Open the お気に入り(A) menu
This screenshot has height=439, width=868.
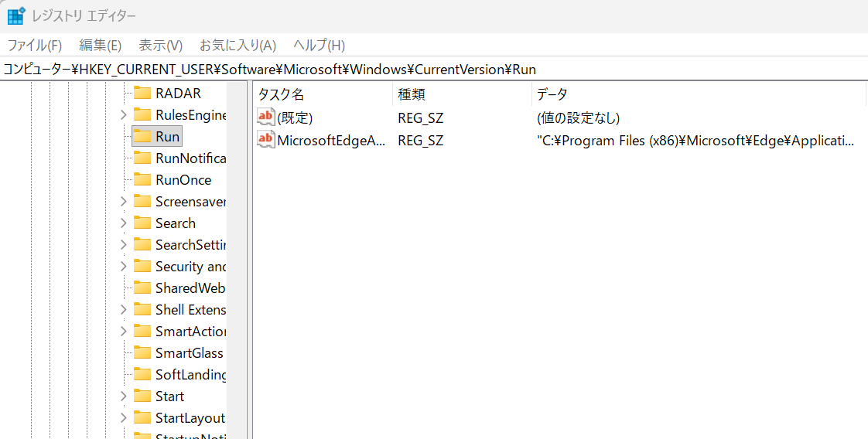[x=238, y=46]
